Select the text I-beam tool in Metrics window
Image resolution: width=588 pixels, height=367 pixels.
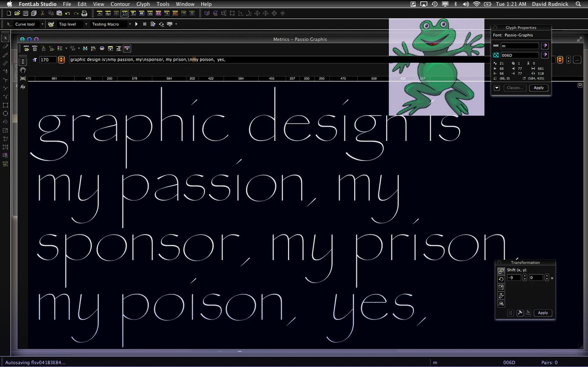(23, 61)
